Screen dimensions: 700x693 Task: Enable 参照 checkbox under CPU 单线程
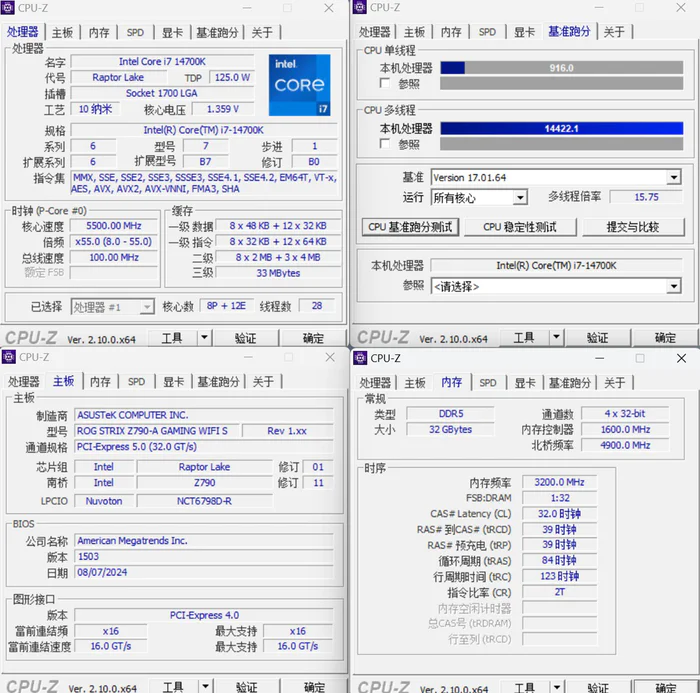click(384, 83)
